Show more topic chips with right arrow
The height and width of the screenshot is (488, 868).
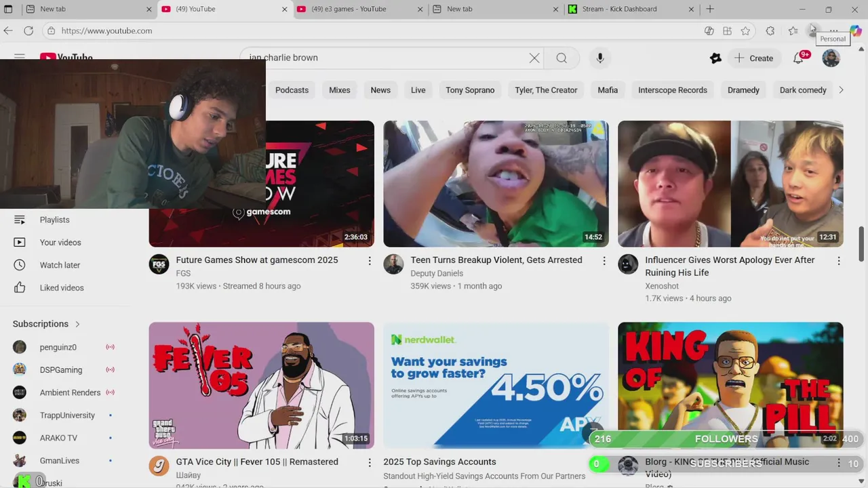[x=841, y=90]
